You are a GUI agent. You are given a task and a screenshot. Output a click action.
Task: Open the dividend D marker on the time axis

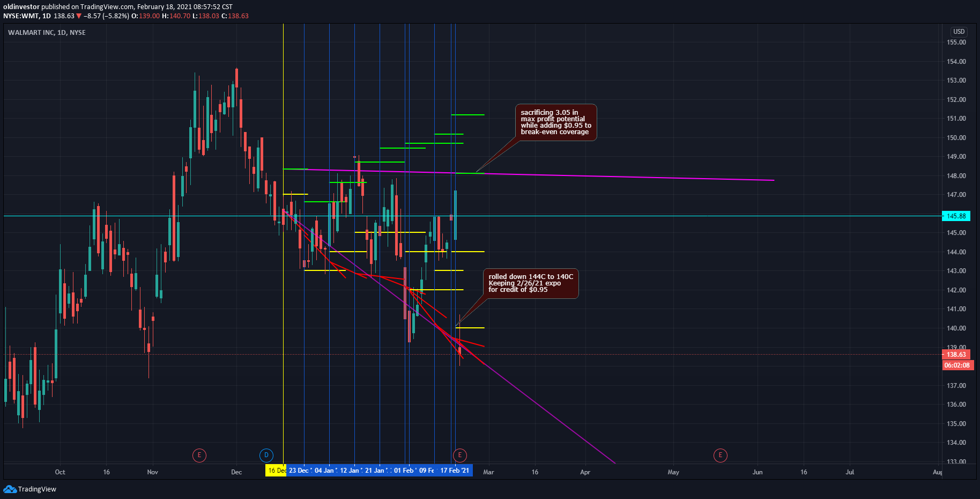point(266,456)
